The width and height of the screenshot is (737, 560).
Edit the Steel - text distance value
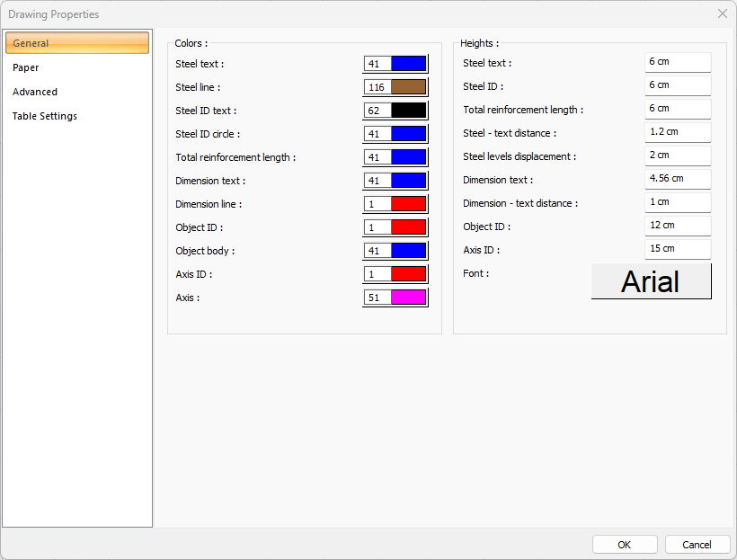point(678,132)
